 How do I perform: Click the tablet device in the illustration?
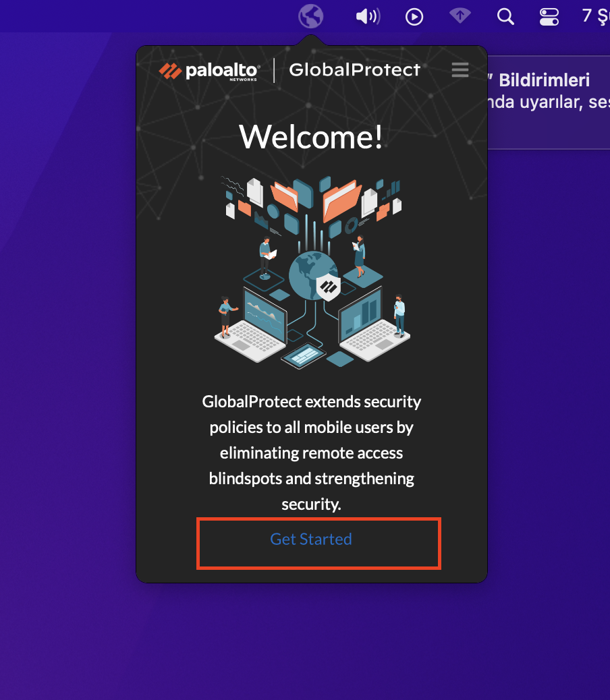304,356
